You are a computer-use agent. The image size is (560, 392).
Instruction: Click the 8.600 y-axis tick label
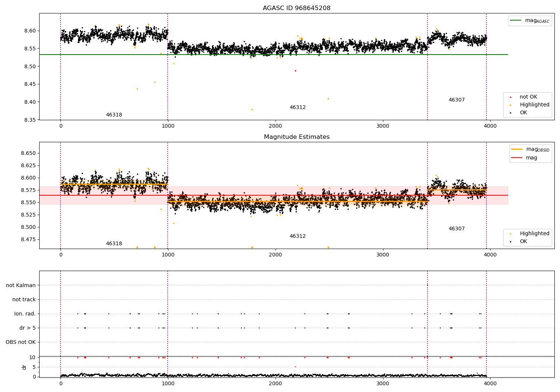click(28, 178)
